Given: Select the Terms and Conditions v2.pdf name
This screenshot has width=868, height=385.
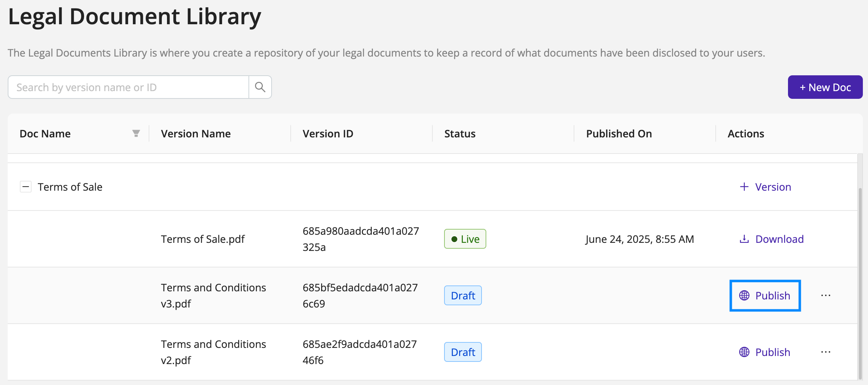Looking at the screenshot, I should (213, 352).
